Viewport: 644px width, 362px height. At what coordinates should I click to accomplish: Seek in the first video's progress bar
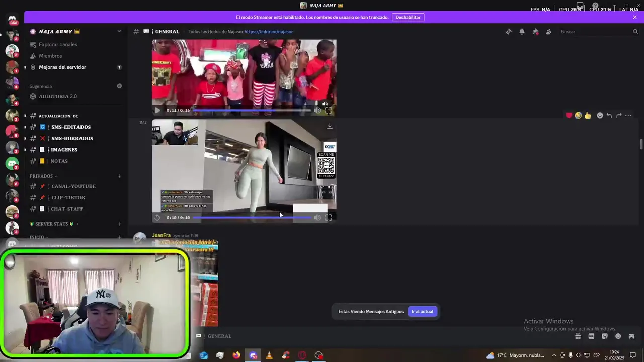(252, 110)
